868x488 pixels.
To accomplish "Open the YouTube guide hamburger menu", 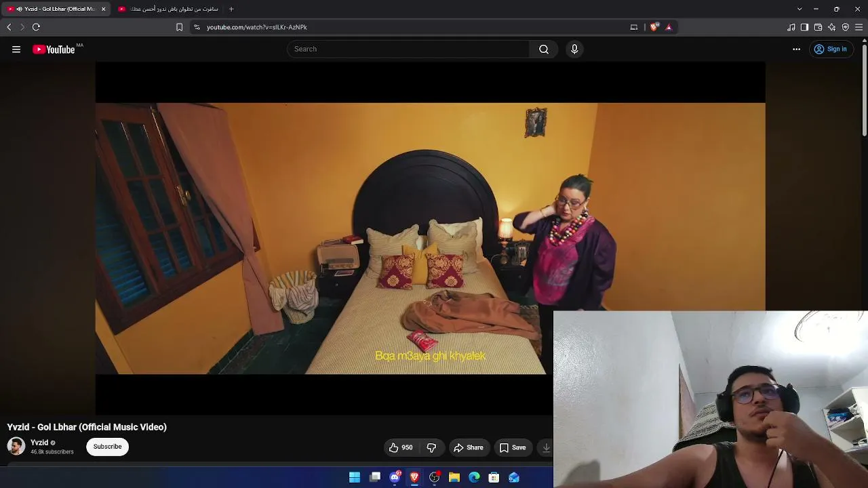I will click(x=16, y=49).
